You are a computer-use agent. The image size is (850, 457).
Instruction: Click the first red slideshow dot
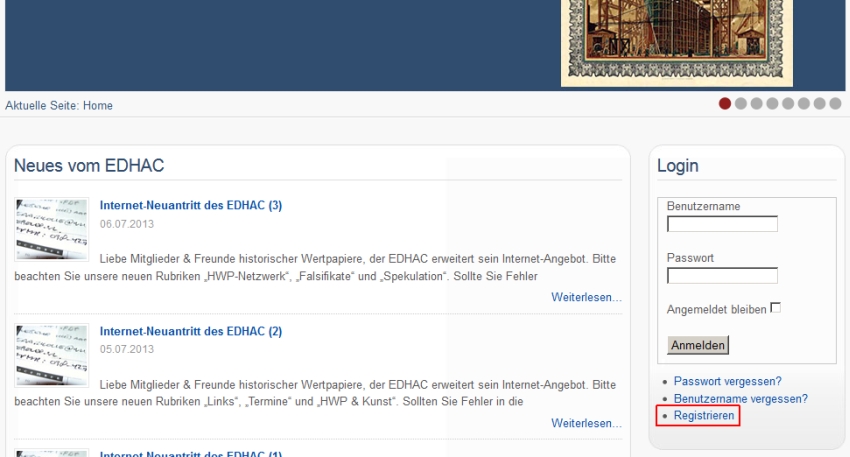click(x=725, y=103)
